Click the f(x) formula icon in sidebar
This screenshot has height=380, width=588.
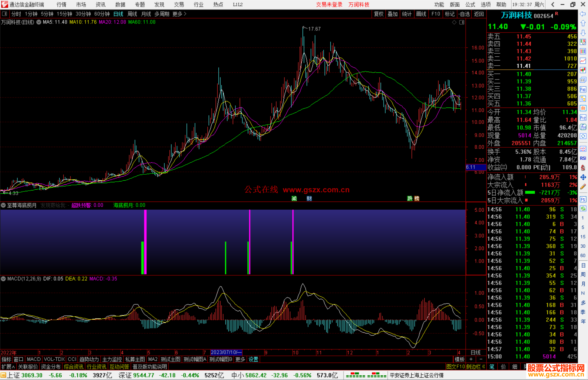tap(583, 127)
